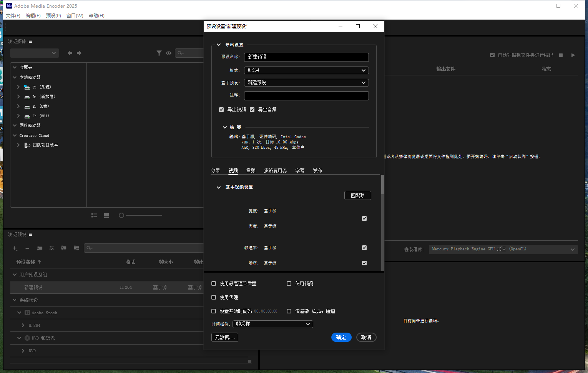Uncheck the width/height match source checkbox
The image size is (588, 373).
[364, 218]
